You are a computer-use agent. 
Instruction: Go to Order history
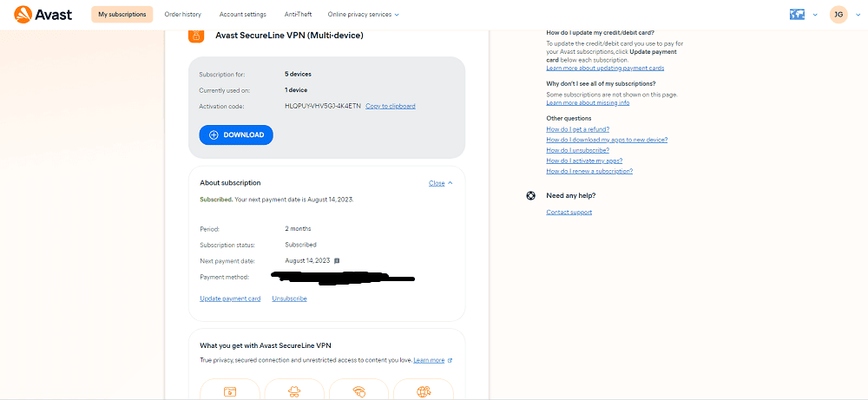tap(182, 15)
